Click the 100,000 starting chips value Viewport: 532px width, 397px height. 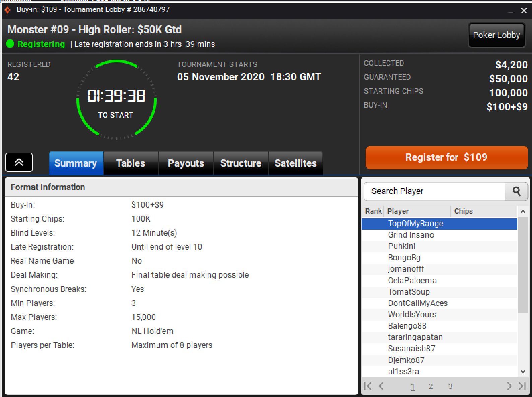point(508,93)
